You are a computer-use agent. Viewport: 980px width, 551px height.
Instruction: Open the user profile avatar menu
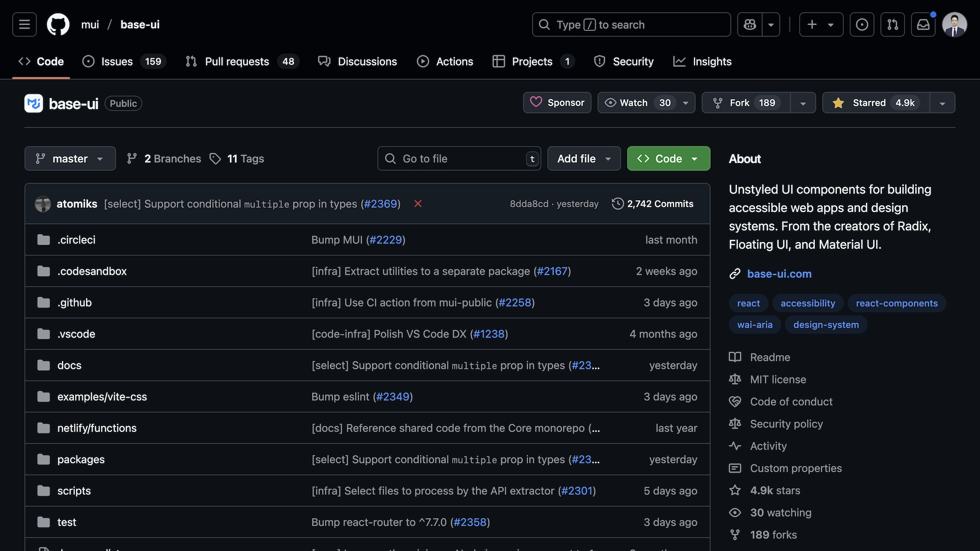[x=955, y=24]
